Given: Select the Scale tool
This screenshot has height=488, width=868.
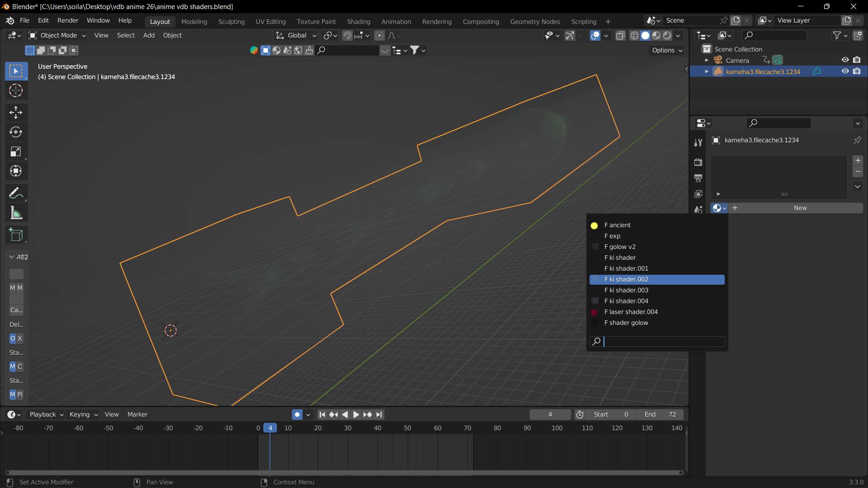Looking at the screenshot, I should pyautogui.click(x=16, y=151).
